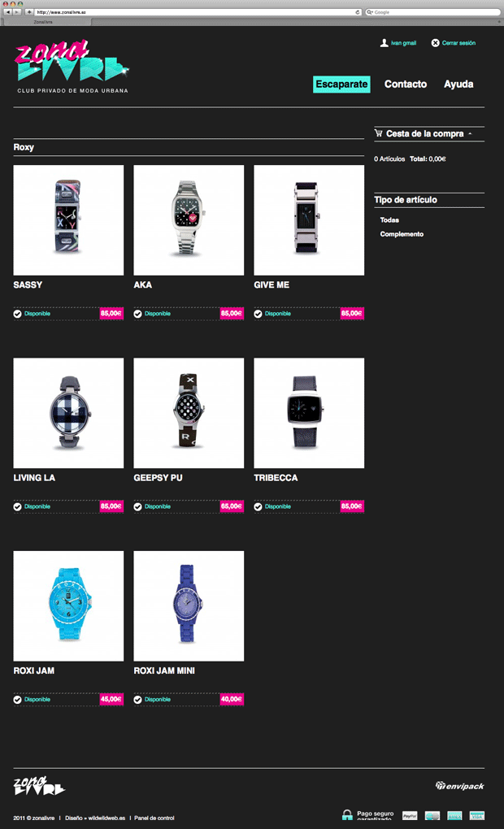This screenshot has width=504, height=829.
Task: Click the pink 45,00€ price tag
Action: point(111,699)
